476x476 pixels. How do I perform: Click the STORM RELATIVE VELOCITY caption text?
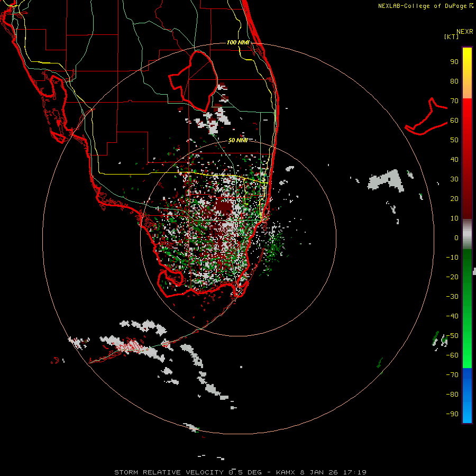[x=169, y=472]
